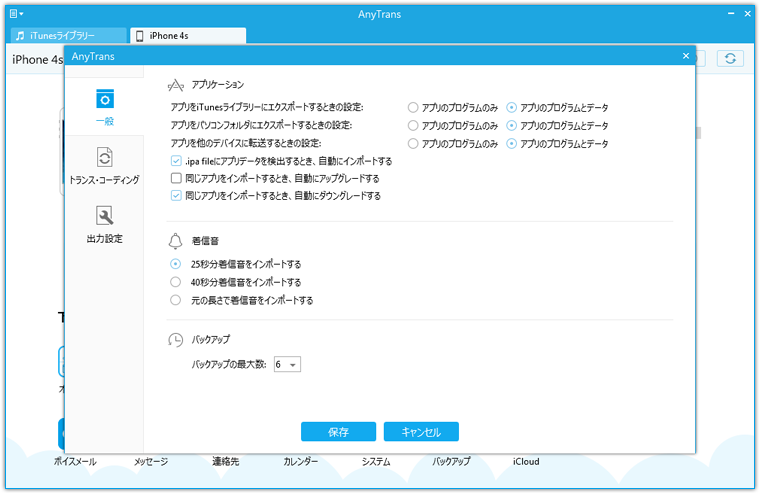Open the トランス・コーディング transcoding icon
This screenshot has height=494, width=760.
tap(105, 157)
